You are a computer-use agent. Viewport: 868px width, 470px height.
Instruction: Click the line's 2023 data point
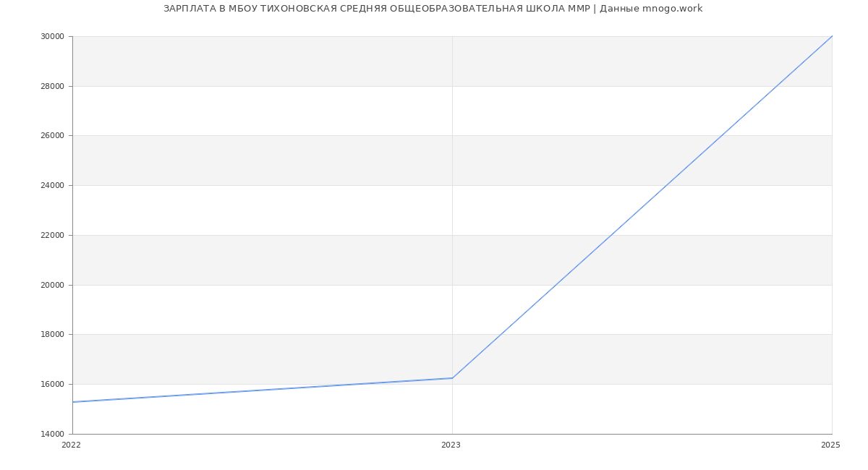pos(452,378)
